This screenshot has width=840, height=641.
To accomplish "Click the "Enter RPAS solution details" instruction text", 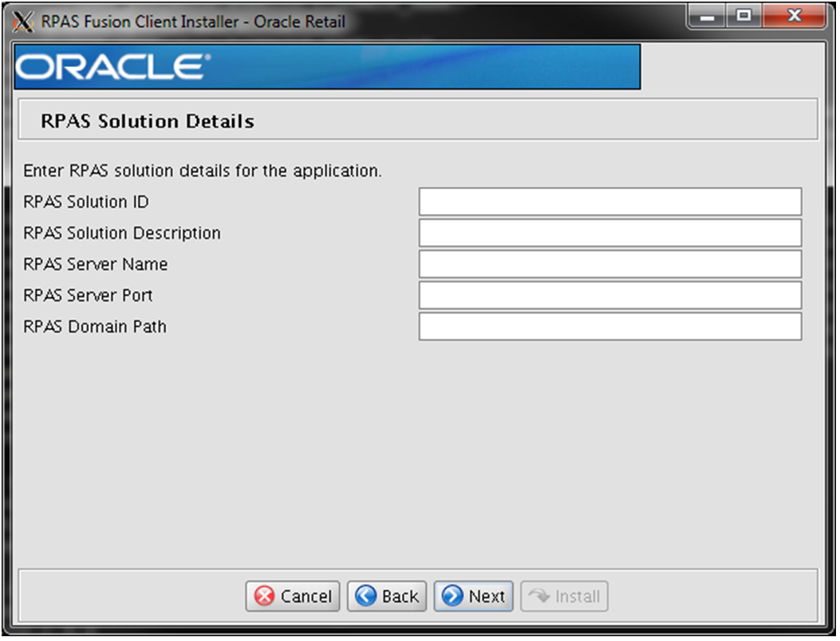I will pyautogui.click(x=203, y=171).
